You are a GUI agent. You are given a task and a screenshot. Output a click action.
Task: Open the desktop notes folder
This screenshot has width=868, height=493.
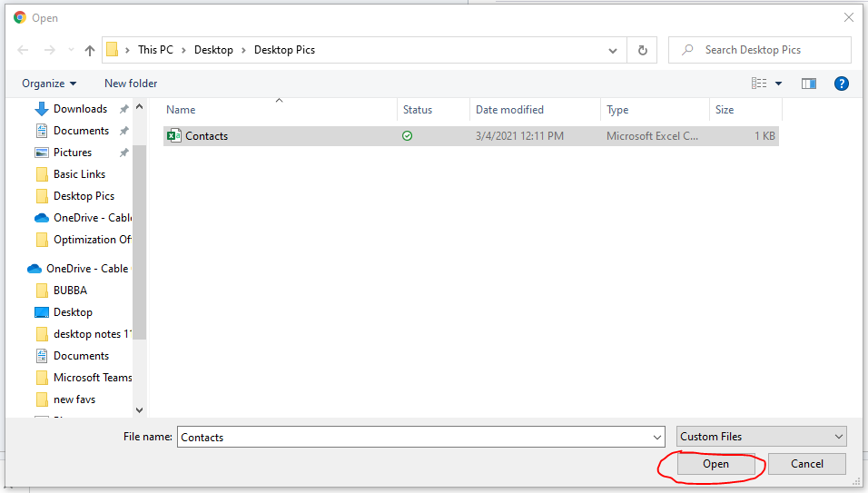pos(83,334)
